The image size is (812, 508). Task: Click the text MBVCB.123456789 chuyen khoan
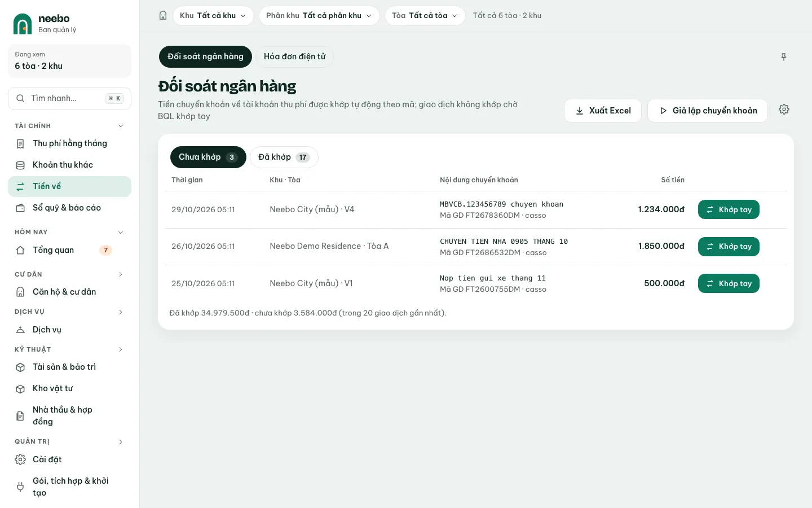(x=501, y=204)
